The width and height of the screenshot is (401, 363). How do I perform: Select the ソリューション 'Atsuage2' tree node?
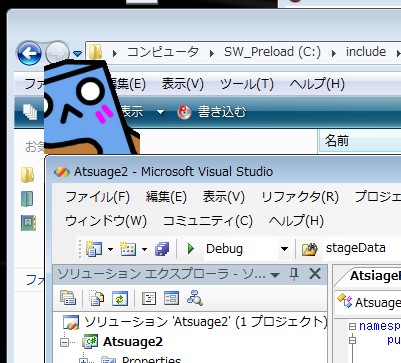tap(195, 322)
